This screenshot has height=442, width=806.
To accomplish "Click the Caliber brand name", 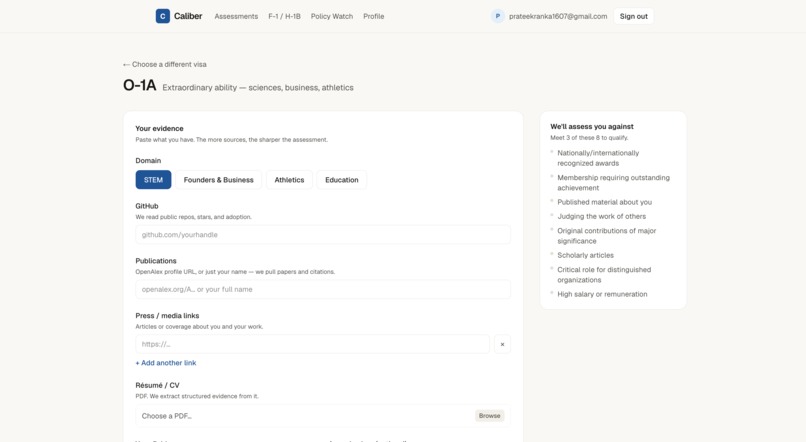I will pos(188,16).
